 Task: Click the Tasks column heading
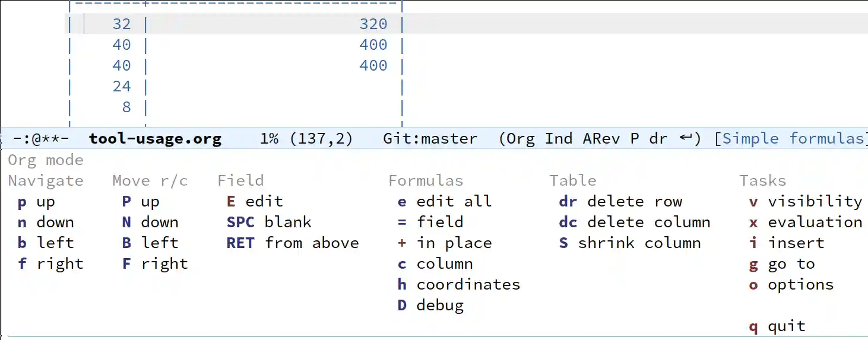(763, 181)
